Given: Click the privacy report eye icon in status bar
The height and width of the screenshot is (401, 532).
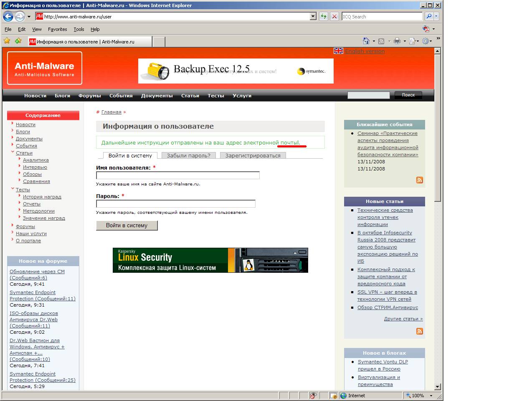Looking at the screenshot, I should [313, 396].
